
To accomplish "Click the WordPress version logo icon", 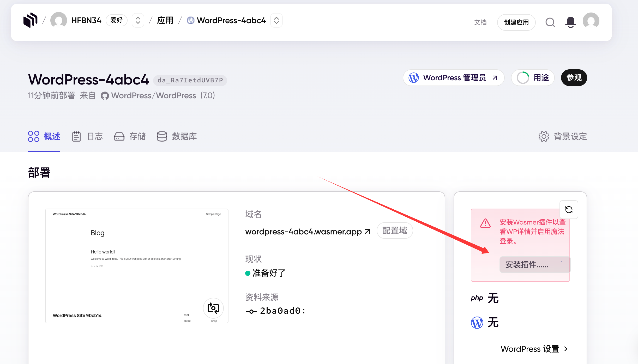I will pos(477,323).
